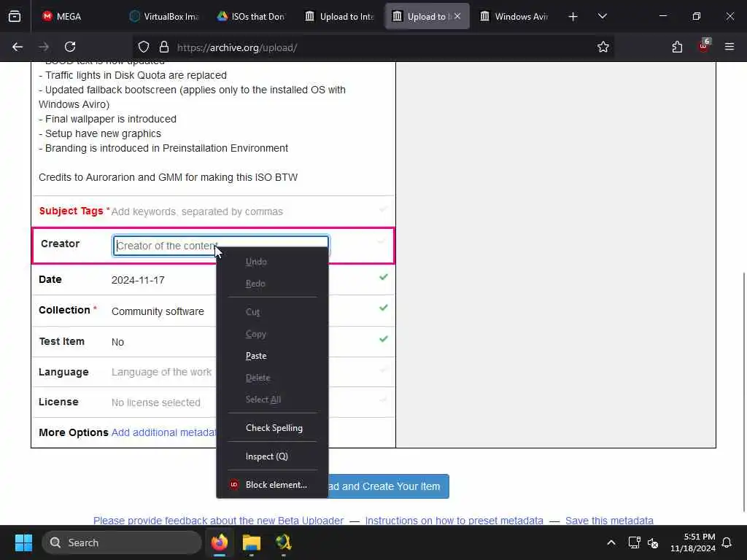Open the uBlock Origin toolbar icon
This screenshot has height=560, width=747.
[x=704, y=46]
